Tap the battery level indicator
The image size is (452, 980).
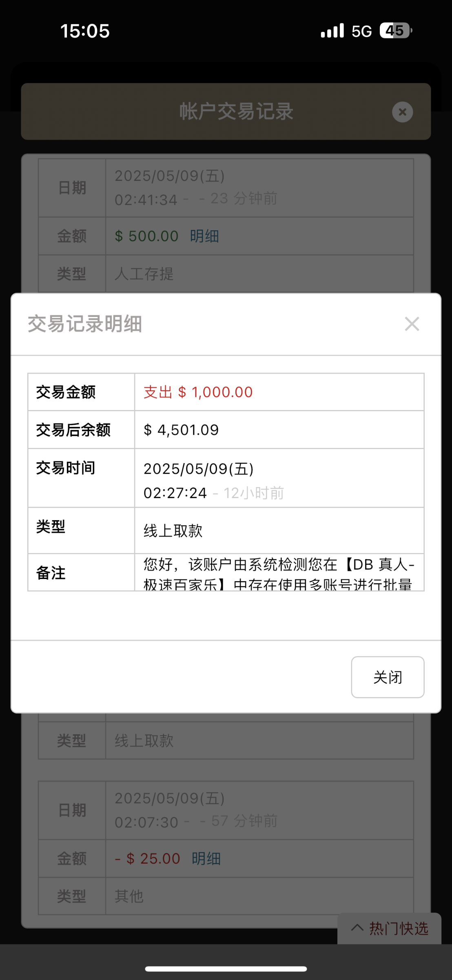click(395, 31)
